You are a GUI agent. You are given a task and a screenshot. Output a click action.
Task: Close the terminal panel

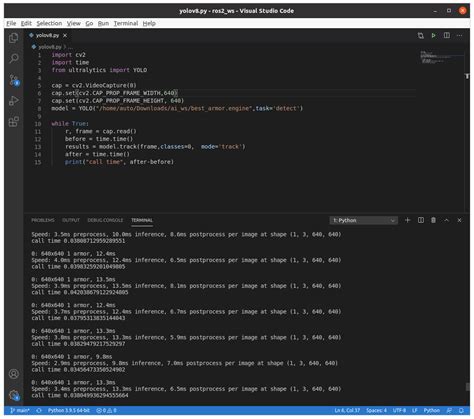coord(459,220)
